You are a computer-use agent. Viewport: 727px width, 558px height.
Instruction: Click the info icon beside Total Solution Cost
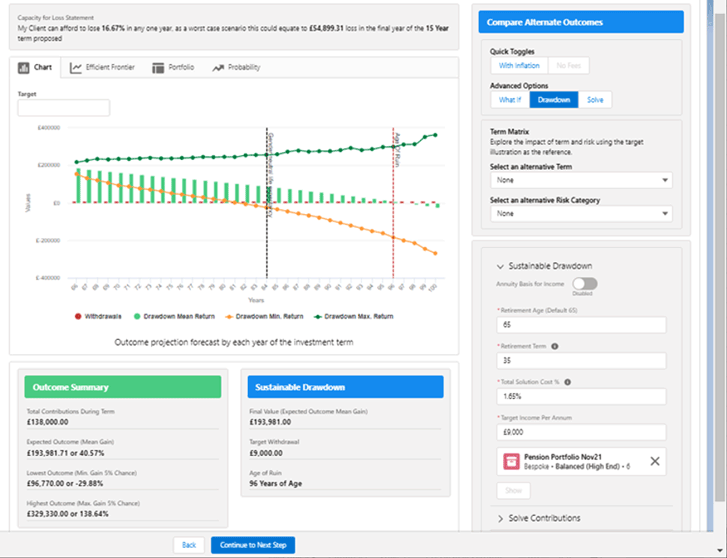(568, 382)
